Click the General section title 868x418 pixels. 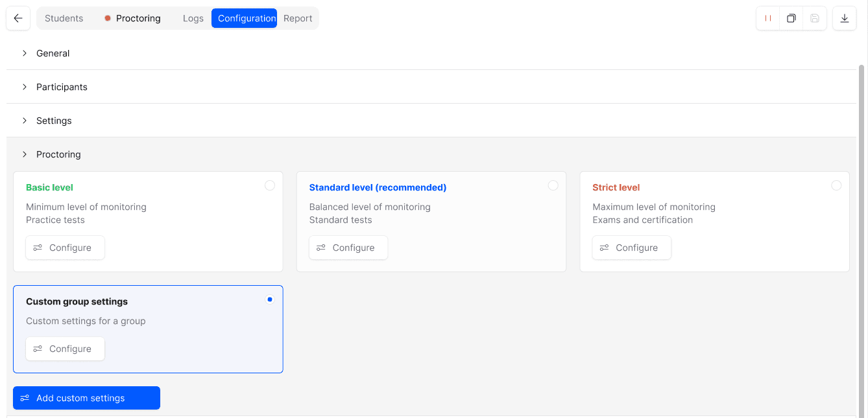click(53, 53)
